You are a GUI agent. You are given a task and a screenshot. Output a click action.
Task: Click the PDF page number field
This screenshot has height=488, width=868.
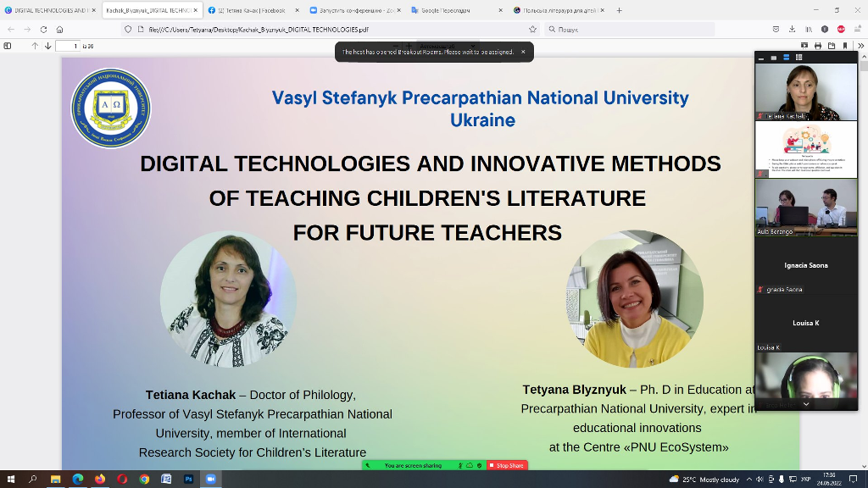71,46
